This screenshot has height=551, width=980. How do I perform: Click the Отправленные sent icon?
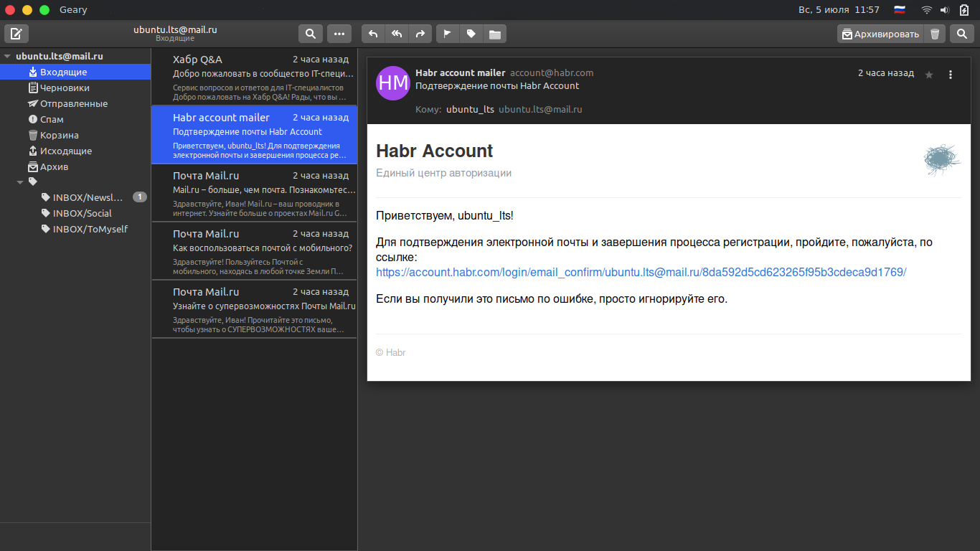pos(33,103)
